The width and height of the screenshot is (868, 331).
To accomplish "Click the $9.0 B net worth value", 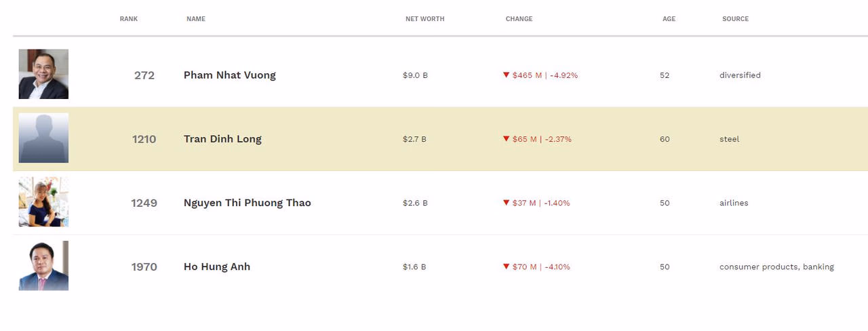I will click(415, 75).
